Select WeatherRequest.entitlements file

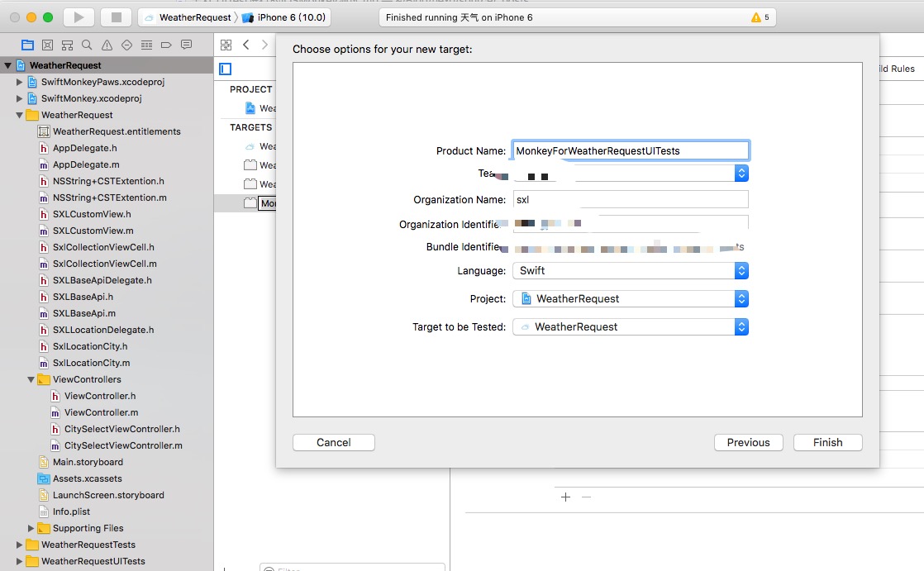[117, 131]
